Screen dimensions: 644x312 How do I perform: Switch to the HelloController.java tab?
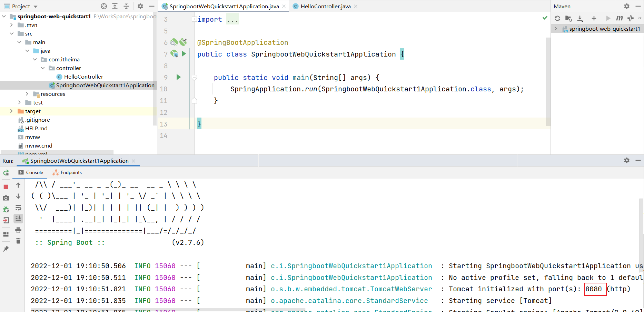[325, 6]
